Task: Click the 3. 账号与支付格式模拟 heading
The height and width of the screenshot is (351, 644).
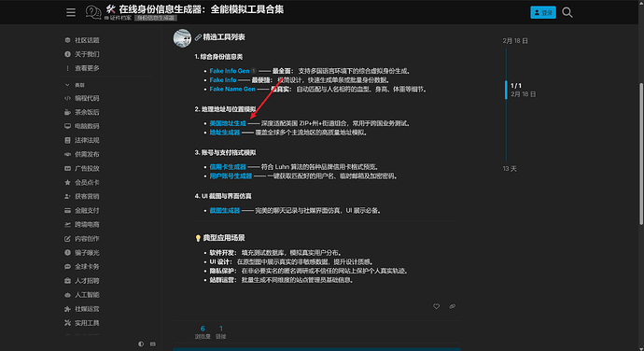Action: pyautogui.click(x=225, y=152)
